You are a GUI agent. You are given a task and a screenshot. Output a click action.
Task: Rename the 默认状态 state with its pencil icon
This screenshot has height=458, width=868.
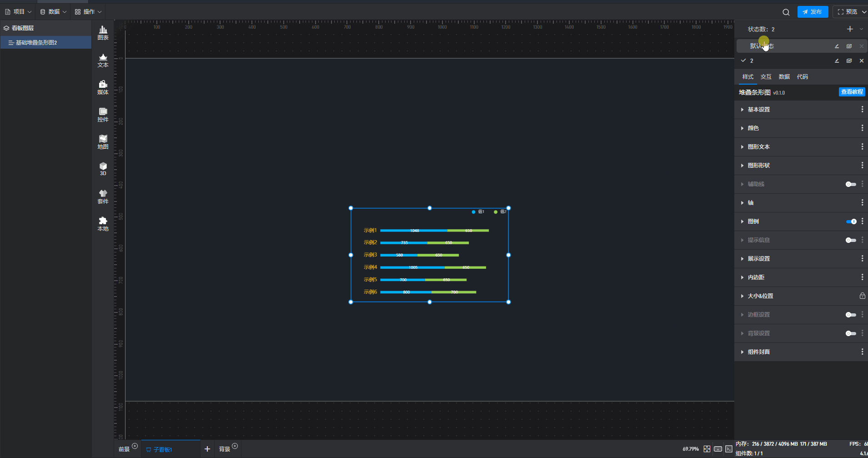(837, 46)
